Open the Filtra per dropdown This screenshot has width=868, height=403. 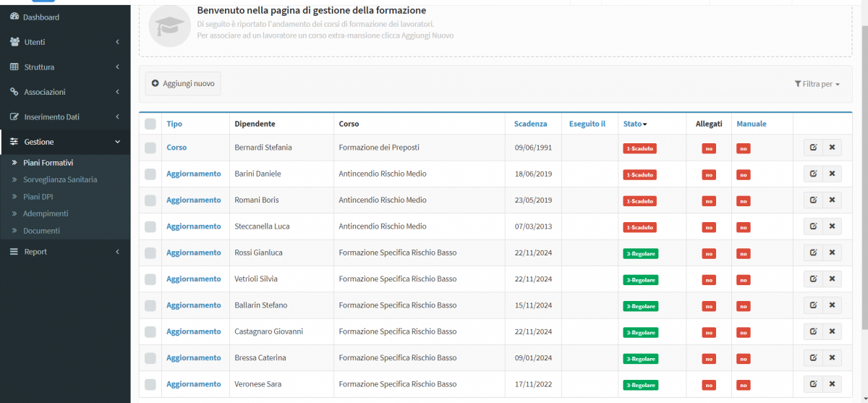pos(817,84)
